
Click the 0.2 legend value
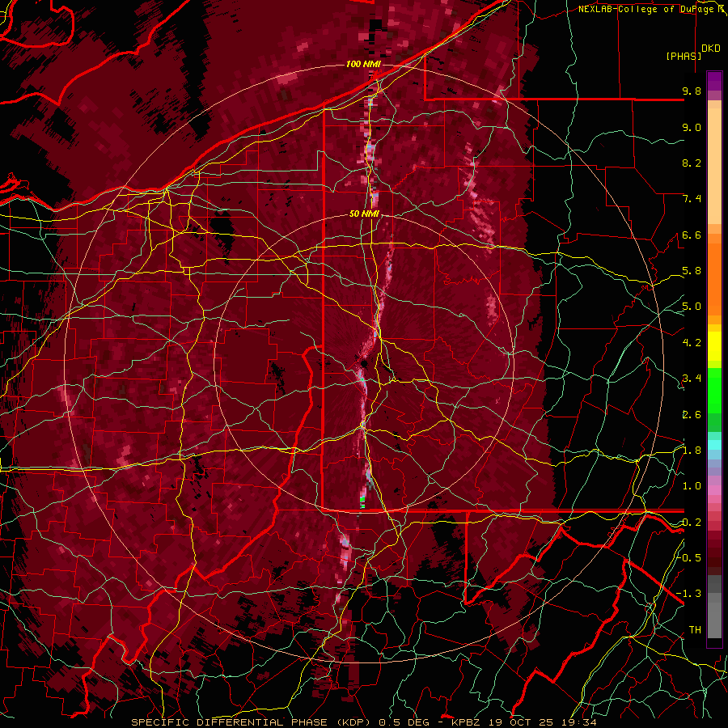[692, 523]
